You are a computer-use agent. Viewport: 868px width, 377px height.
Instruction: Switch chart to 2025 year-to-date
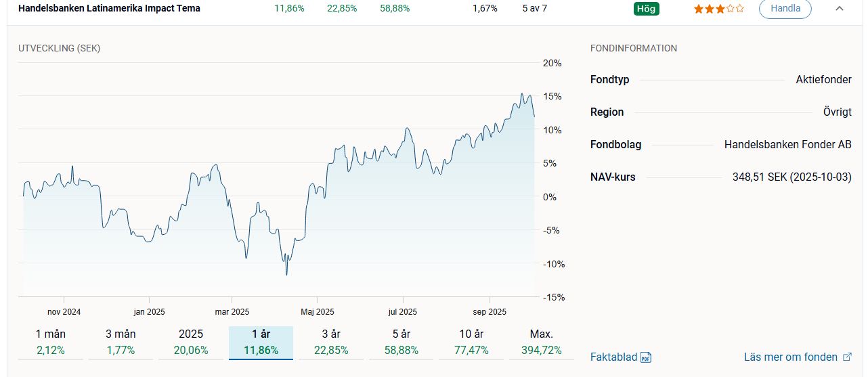click(191, 342)
